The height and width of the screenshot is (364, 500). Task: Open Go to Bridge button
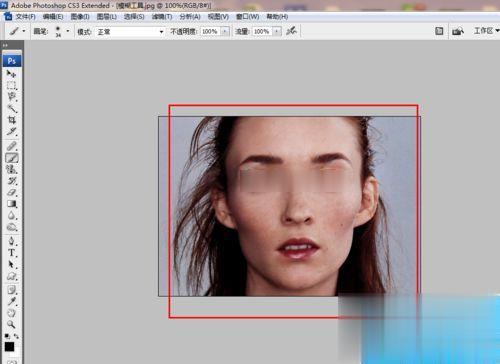click(458, 31)
